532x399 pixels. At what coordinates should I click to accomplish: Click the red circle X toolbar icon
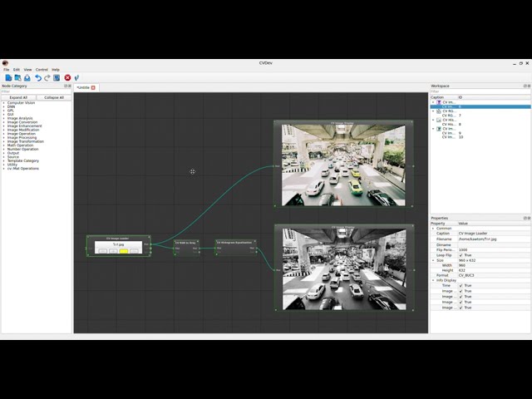pos(67,77)
